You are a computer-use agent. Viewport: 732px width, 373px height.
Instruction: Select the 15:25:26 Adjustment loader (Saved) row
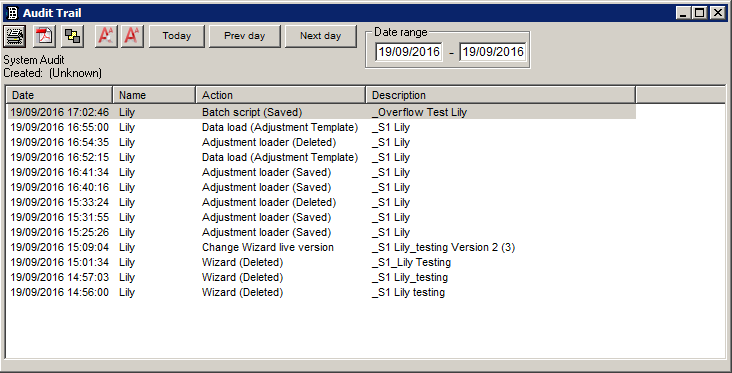321,232
